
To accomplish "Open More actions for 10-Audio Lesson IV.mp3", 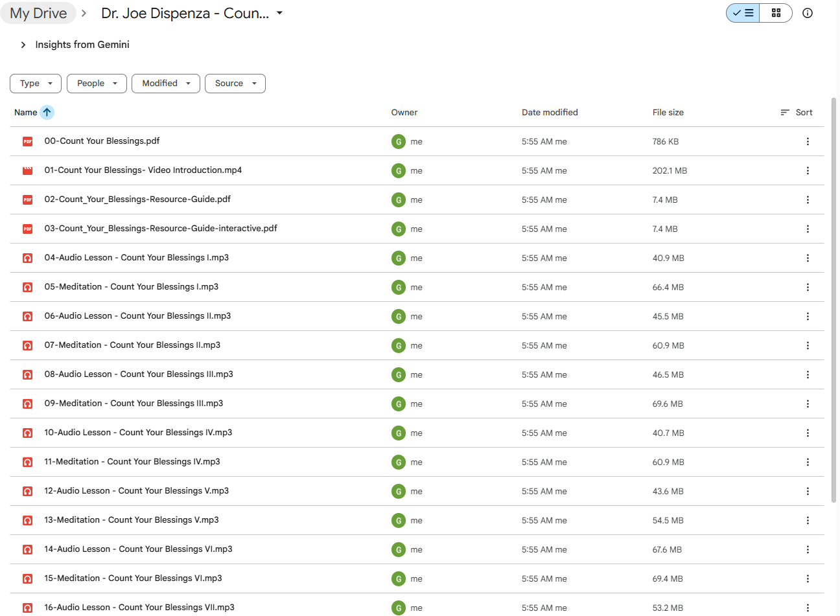I will click(x=808, y=433).
